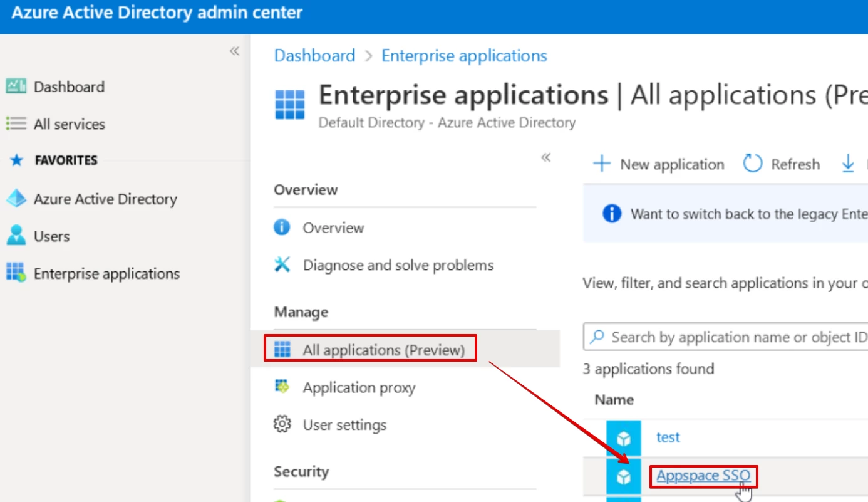Click the All applications grid icon
Image resolution: width=868 pixels, height=502 pixels.
coord(282,349)
